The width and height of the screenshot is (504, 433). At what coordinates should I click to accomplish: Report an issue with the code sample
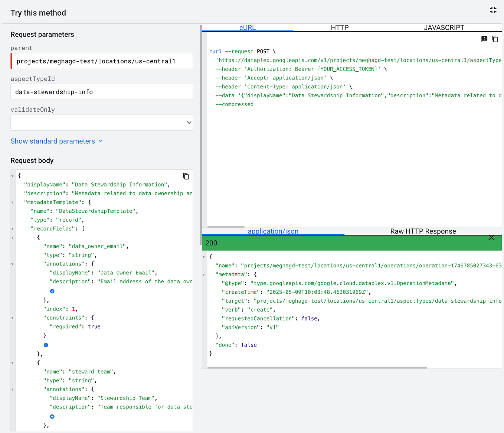tap(484, 39)
